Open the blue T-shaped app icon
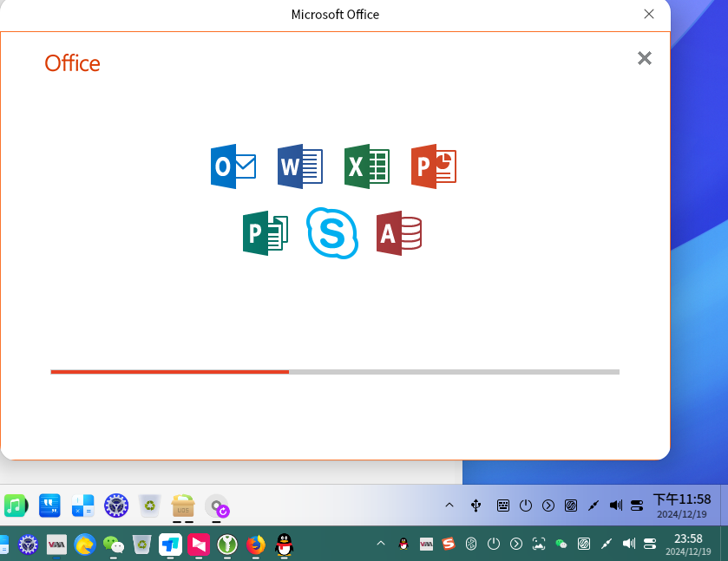This screenshot has width=728, height=561. tap(170, 545)
